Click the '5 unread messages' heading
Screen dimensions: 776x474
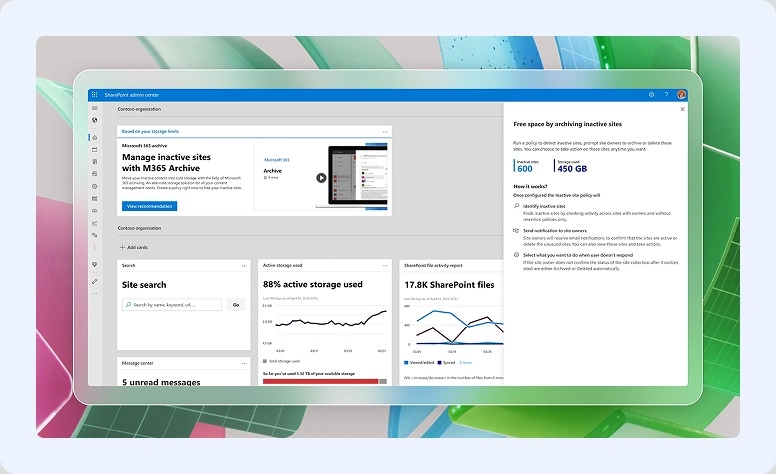coord(161,382)
